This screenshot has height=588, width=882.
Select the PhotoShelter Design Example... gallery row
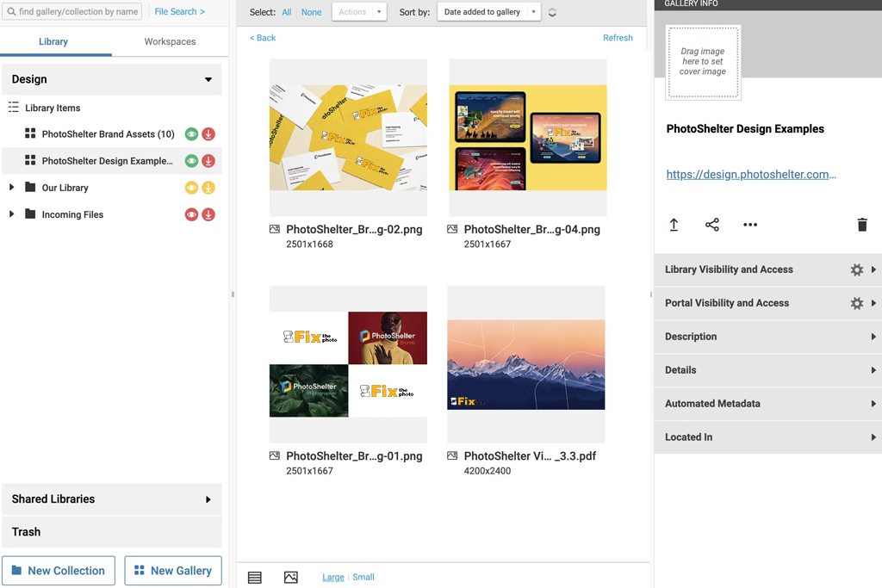pyautogui.click(x=112, y=161)
